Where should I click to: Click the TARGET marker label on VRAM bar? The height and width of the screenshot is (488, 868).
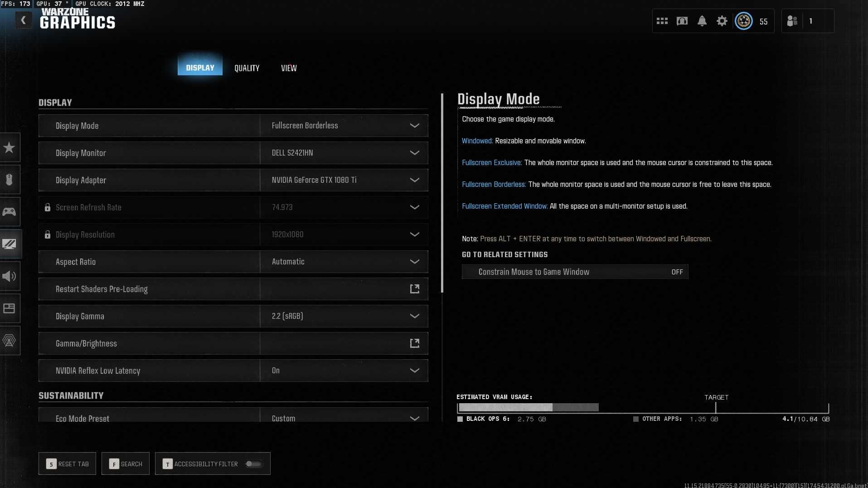click(716, 397)
